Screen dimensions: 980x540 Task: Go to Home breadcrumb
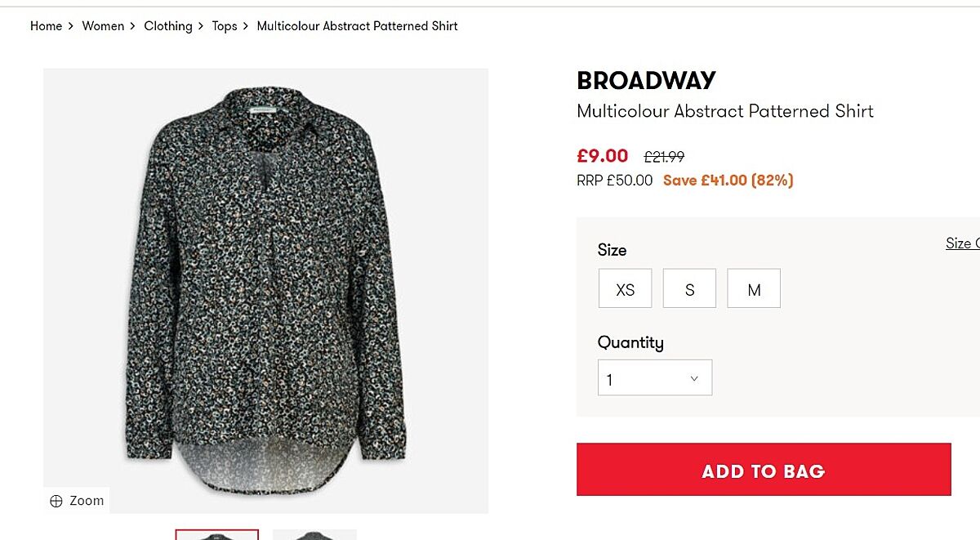tap(46, 26)
